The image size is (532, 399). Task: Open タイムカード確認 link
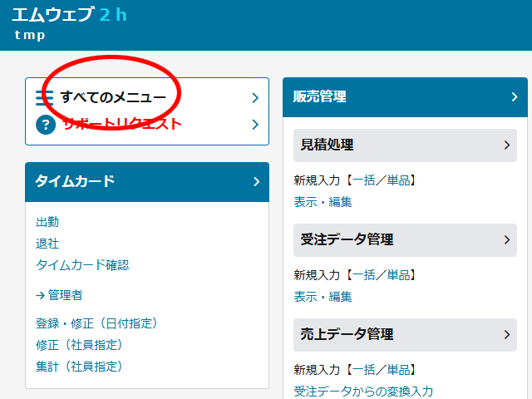[x=82, y=265]
